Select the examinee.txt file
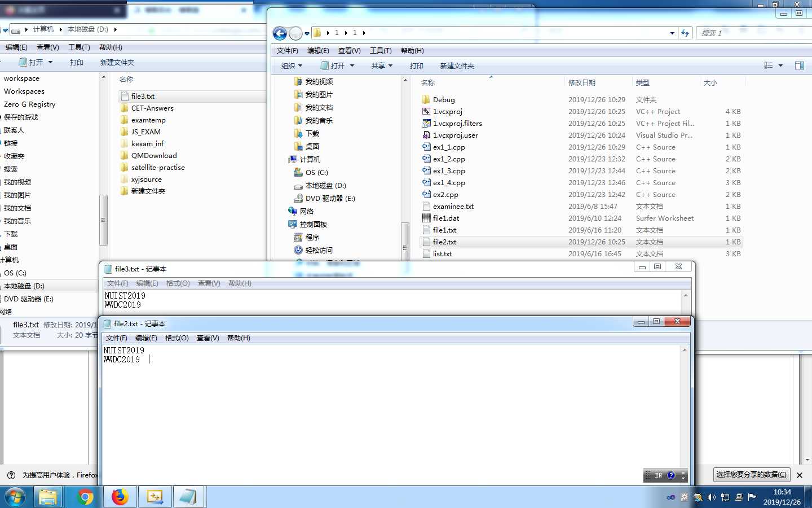This screenshot has height=508, width=812. (x=453, y=206)
